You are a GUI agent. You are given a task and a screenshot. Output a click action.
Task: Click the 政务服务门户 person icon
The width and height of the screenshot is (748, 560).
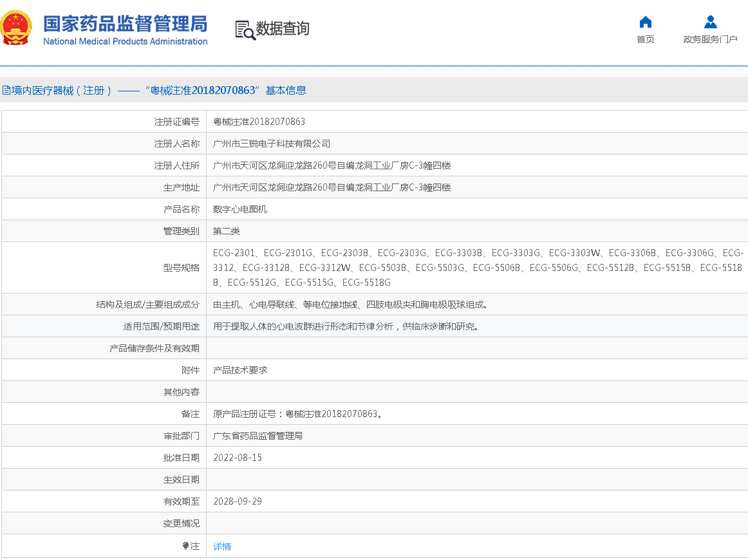710,23
